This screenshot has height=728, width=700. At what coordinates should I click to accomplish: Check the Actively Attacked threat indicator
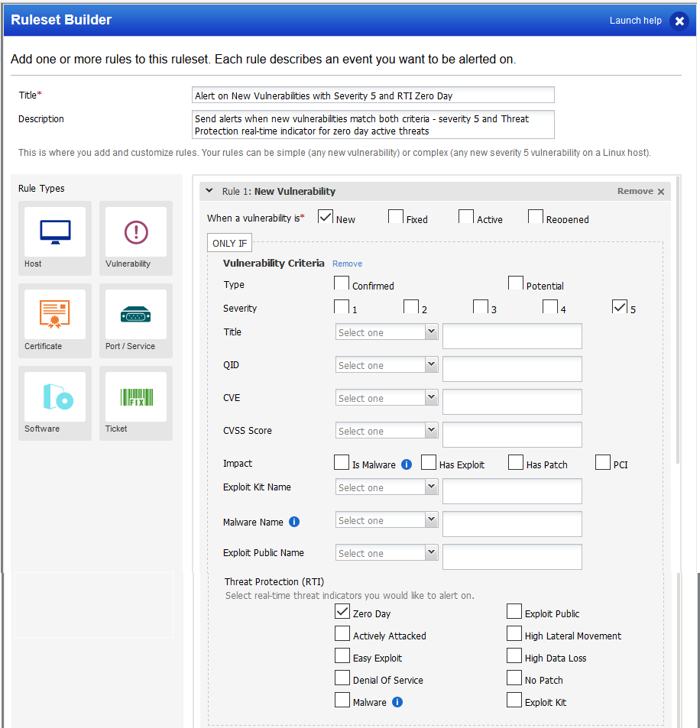tap(342, 633)
